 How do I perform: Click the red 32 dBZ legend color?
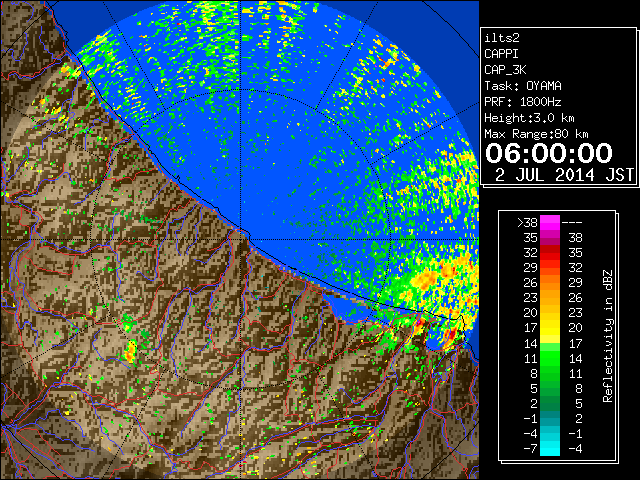[550, 253]
